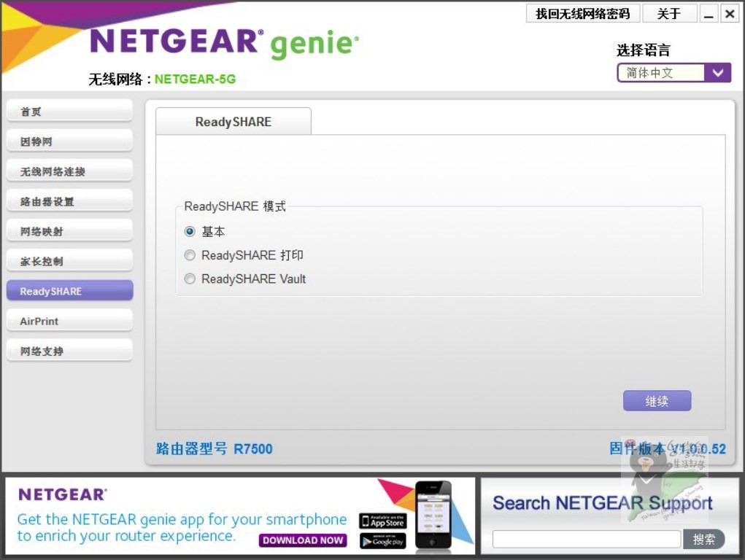Select the 基本 radio option
Viewport: 745px width, 560px height.
point(190,231)
